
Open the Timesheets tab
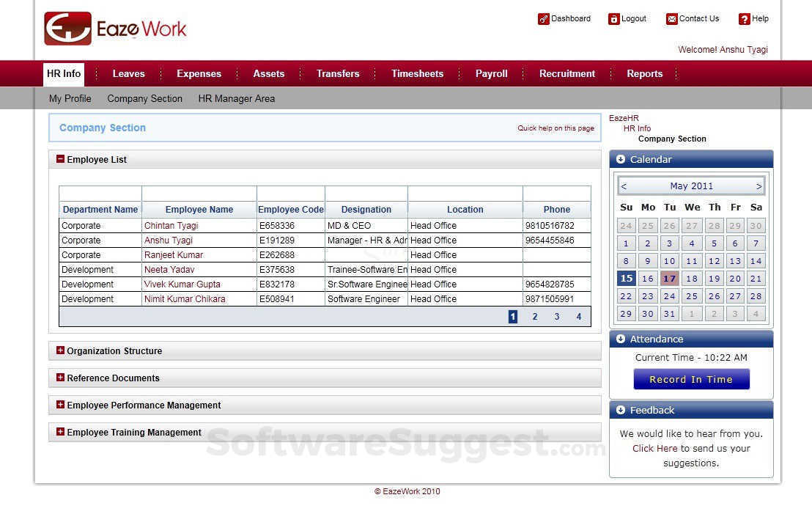(418, 73)
